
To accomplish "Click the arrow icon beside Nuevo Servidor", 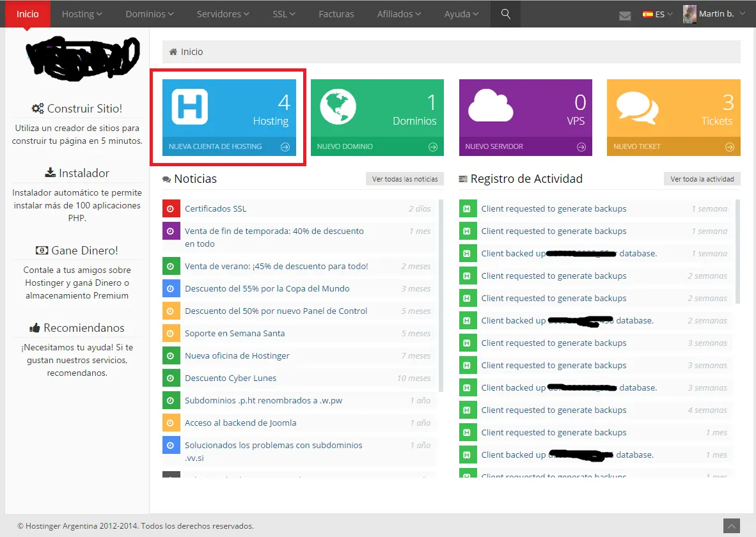I will (x=581, y=147).
